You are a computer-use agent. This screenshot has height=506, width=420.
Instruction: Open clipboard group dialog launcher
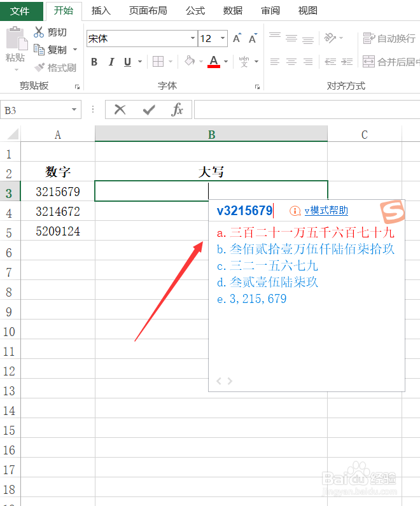pos(77,87)
